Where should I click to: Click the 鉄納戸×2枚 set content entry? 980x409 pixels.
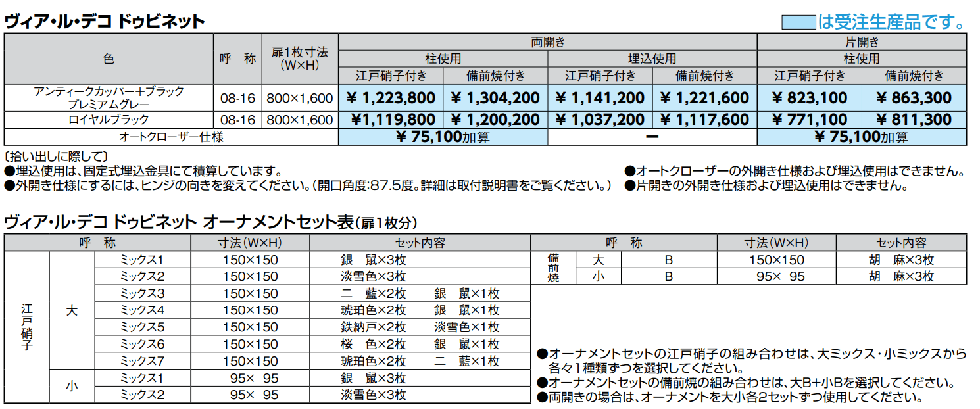point(374,327)
